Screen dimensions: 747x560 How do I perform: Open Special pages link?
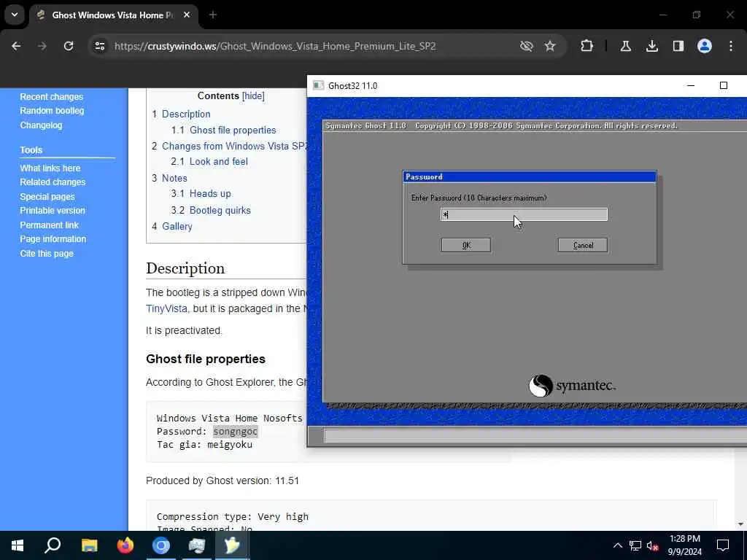pyautogui.click(x=47, y=197)
